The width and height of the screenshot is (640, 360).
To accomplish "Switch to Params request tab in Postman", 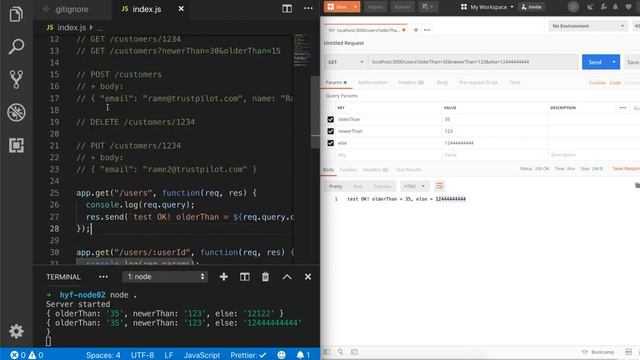I will [336, 82].
